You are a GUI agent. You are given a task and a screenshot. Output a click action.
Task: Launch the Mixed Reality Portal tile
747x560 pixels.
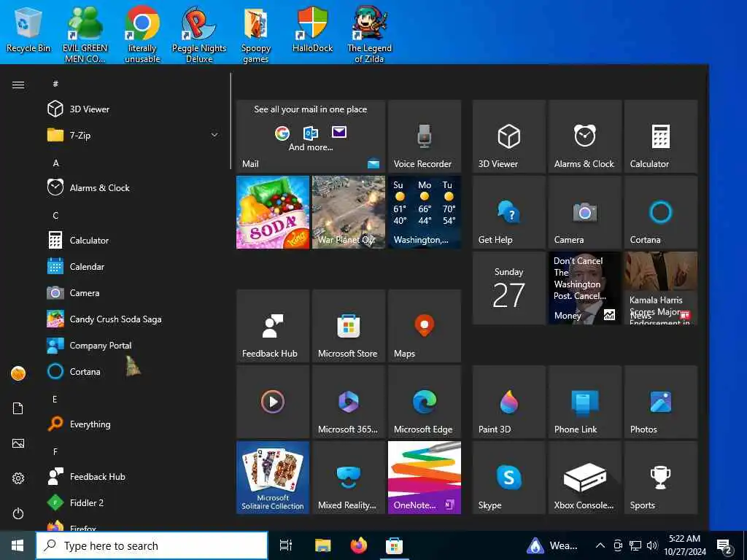click(349, 477)
